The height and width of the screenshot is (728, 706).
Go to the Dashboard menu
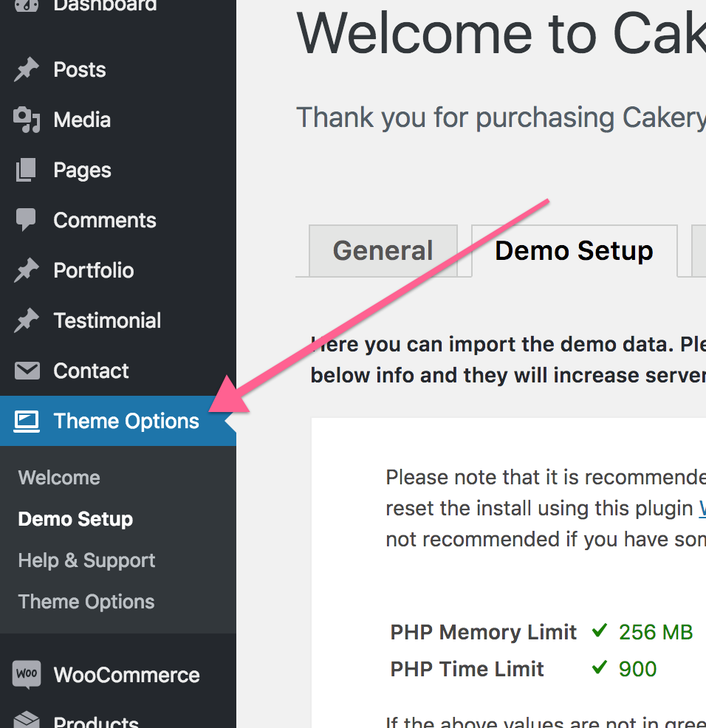tap(105, 6)
